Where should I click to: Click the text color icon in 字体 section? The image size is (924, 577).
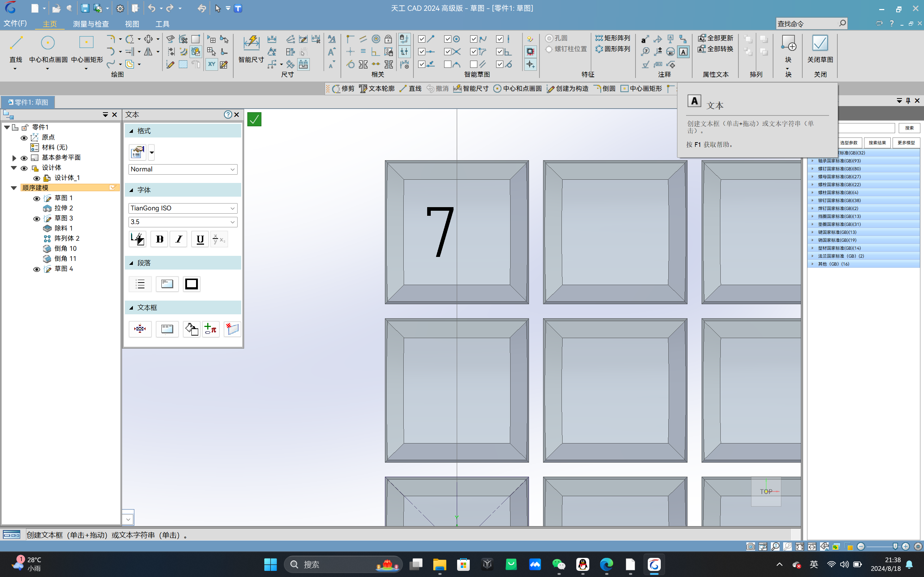pos(138,239)
